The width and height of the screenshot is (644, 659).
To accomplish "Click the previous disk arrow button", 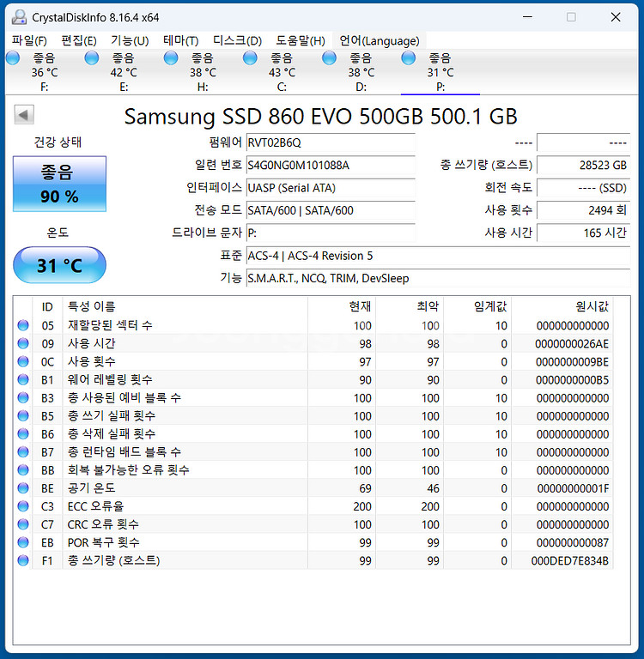I will click(x=24, y=115).
